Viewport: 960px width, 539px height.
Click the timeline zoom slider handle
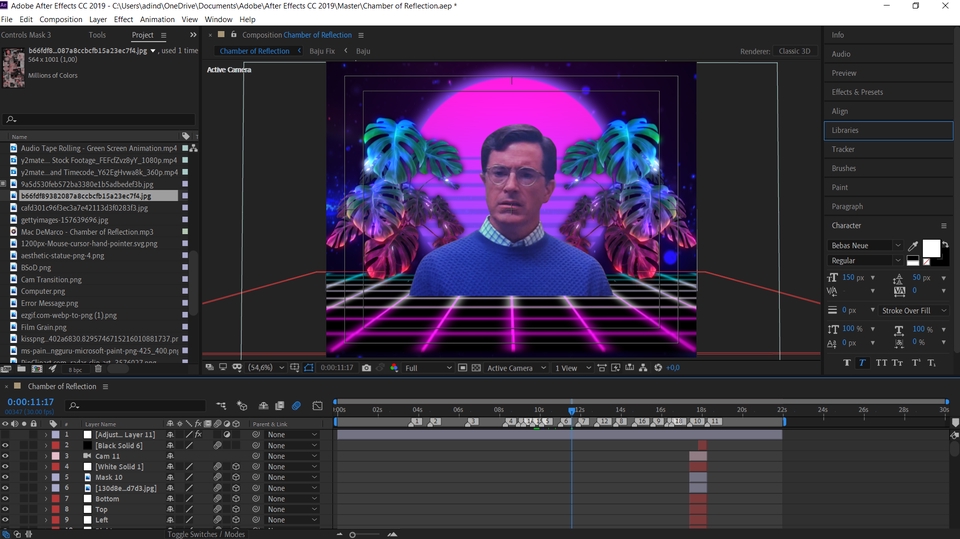(353, 535)
